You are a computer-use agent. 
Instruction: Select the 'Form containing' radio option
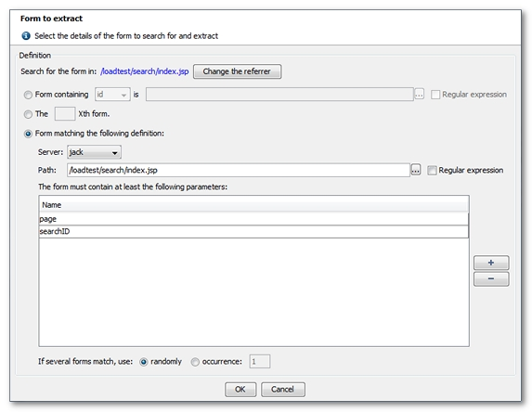tap(28, 95)
